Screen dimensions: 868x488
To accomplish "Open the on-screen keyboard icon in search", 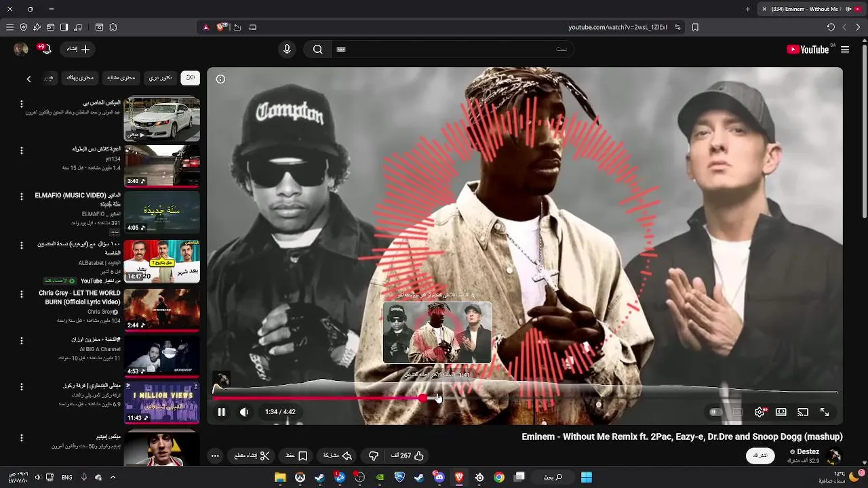I will pyautogui.click(x=341, y=49).
